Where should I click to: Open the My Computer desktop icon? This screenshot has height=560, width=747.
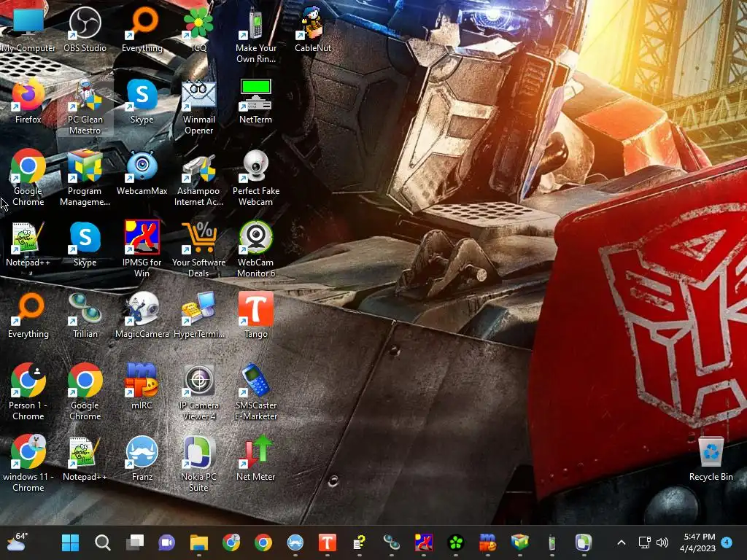click(28, 28)
